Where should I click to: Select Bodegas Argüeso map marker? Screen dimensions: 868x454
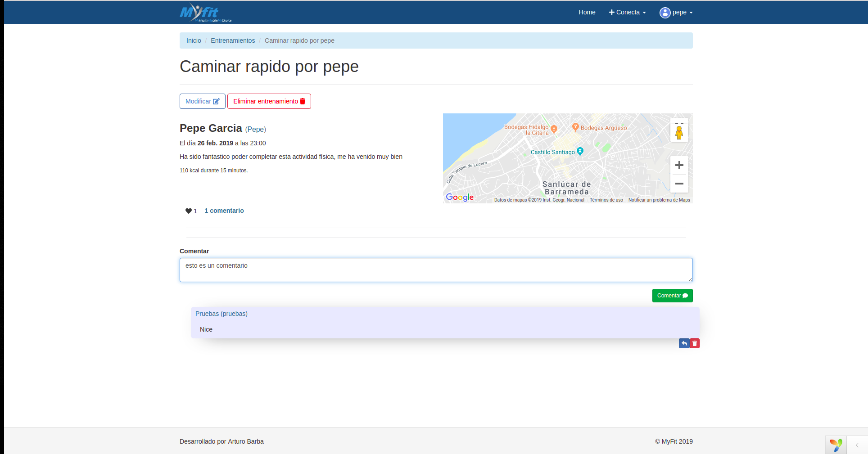point(575,127)
